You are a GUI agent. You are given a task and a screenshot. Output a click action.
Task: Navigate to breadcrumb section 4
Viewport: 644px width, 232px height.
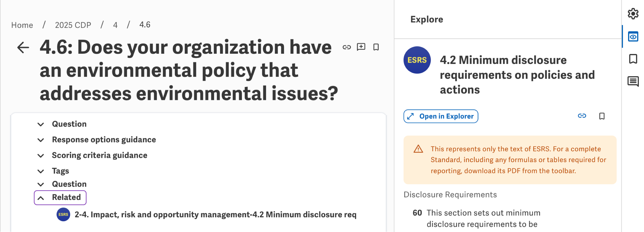tap(115, 25)
